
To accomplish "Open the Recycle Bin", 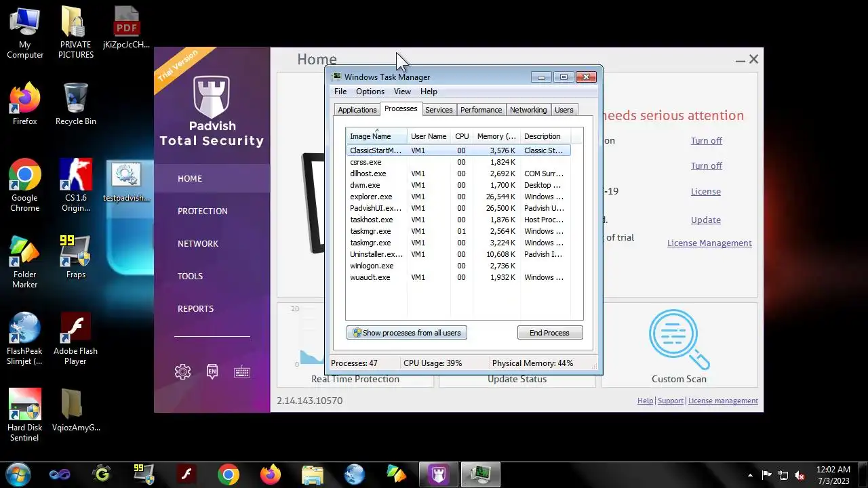I will (x=75, y=104).
